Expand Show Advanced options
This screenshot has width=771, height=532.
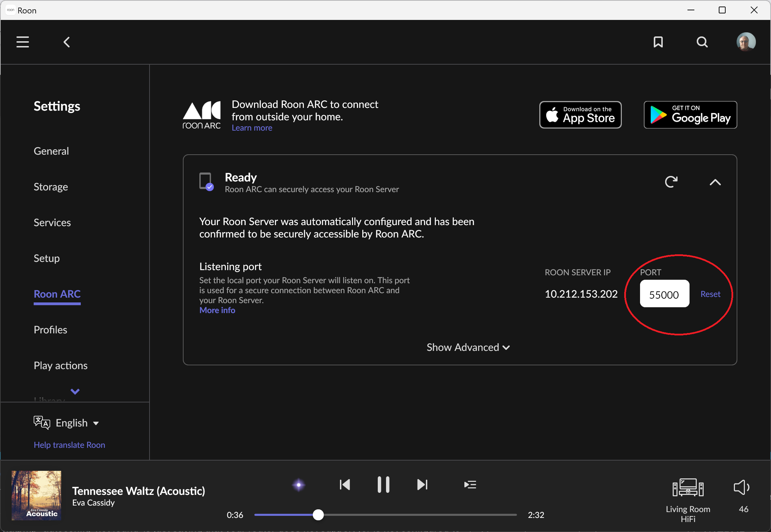468,347
